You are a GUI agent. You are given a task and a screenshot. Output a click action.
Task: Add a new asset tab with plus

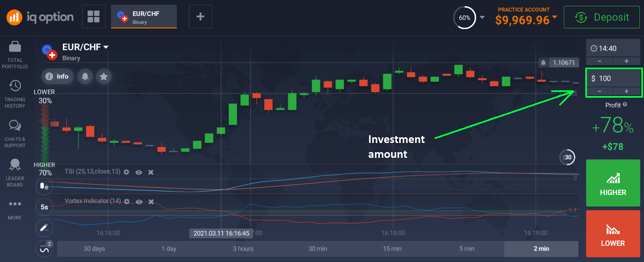[x=200, y=17]
